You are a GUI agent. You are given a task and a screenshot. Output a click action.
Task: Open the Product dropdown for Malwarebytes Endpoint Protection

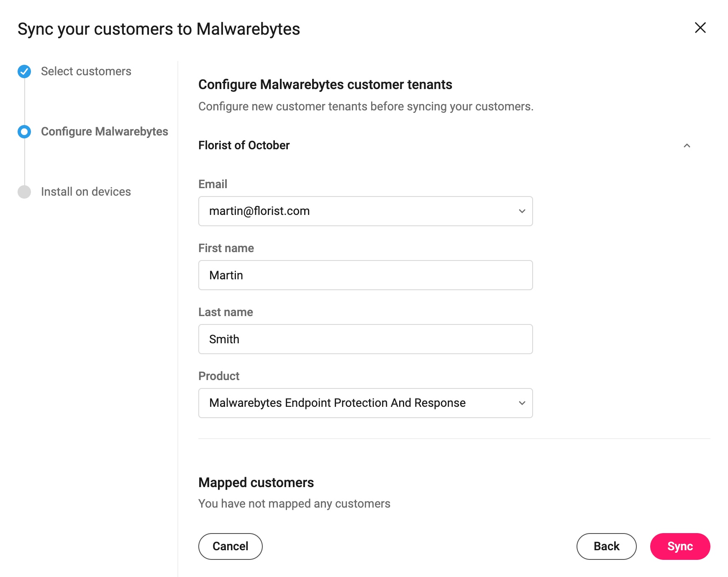(x=365, y=403)
